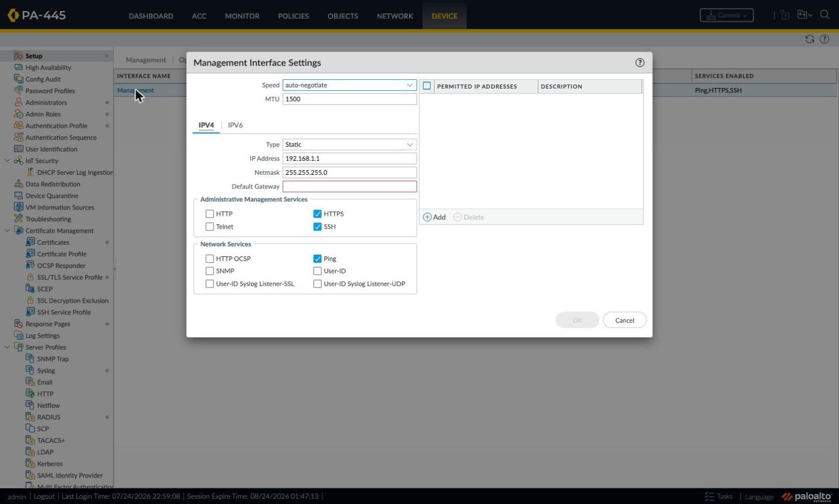
Task: Enable the HTTP management service checkbox
Action: point(209,214)
